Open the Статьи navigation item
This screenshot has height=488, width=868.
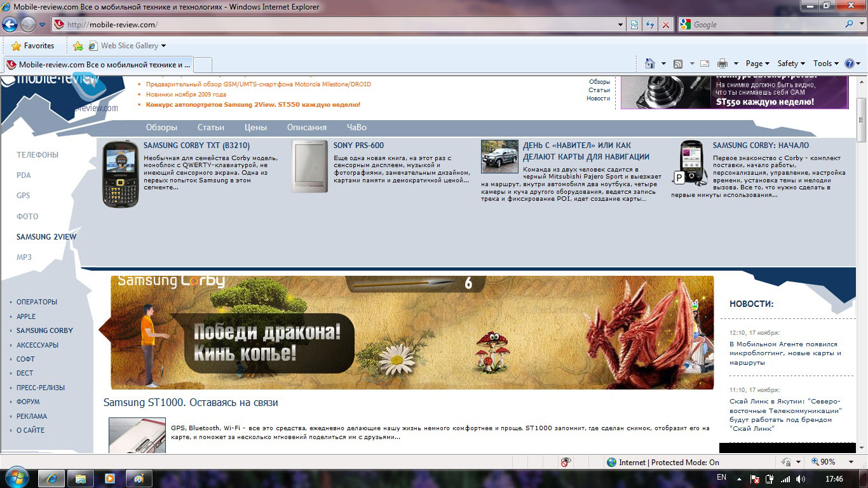tap(211, 127)
